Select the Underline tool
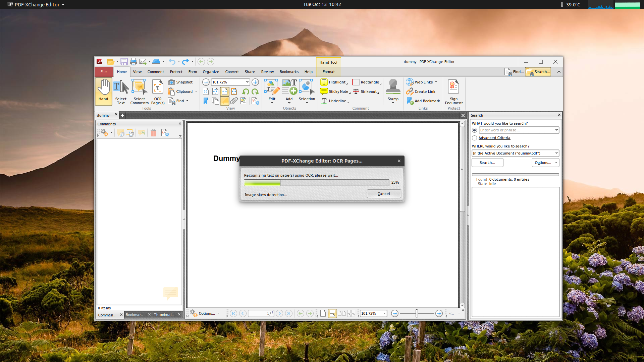Image resolution: width=644 pixels, height=362 pixels. (x=334, y=101)
